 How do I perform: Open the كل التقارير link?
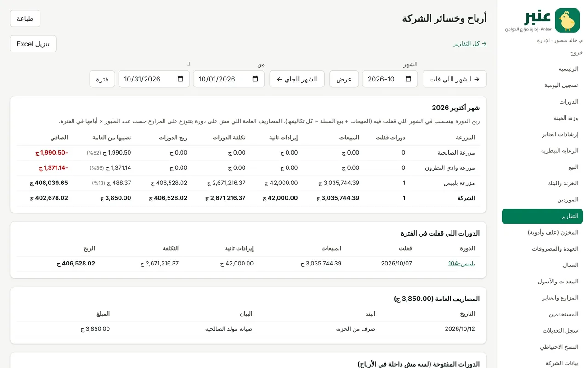470,43
